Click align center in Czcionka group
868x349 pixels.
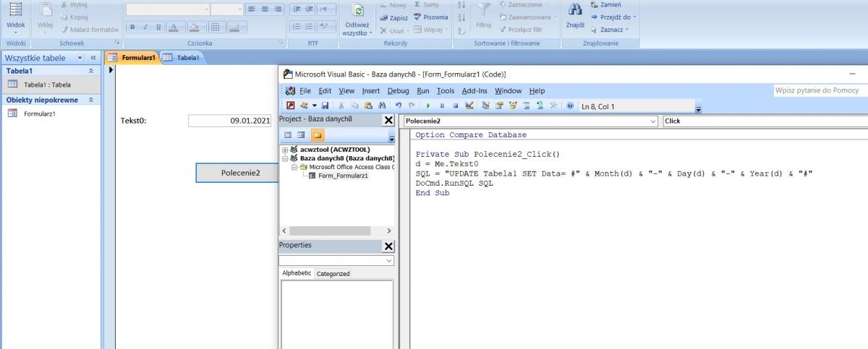tap(264, 9)
